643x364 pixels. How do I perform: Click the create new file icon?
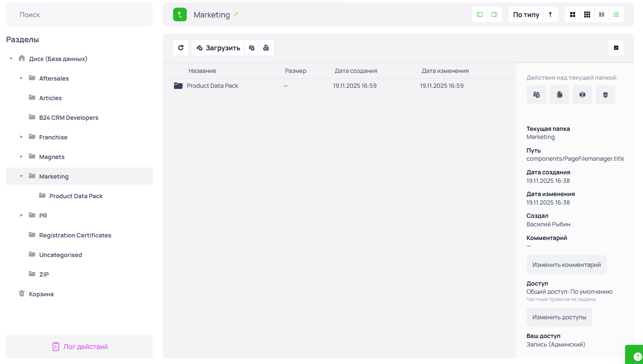pos(266,48)
